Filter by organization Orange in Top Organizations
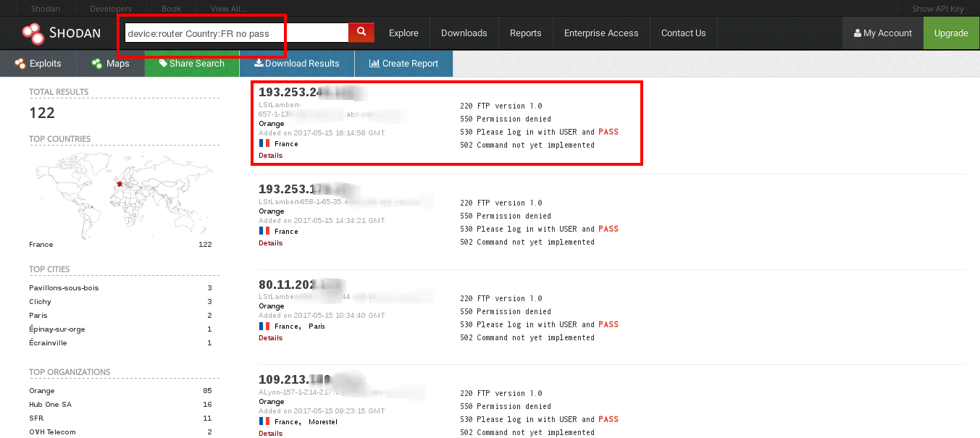The height and width of the screenshot is (438, 980). [x=41, y=390]
